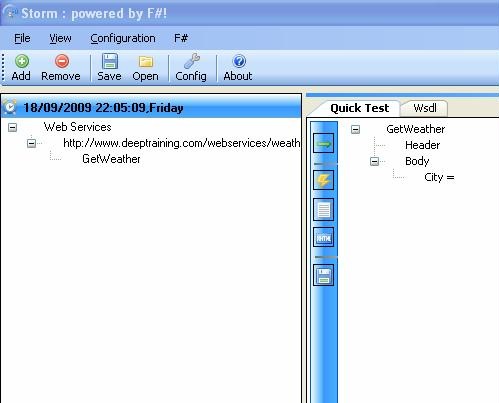The width and height of the screenshot is (499, 403).
Task: Select the 'City =' parameter node
Action: [439, 177]
